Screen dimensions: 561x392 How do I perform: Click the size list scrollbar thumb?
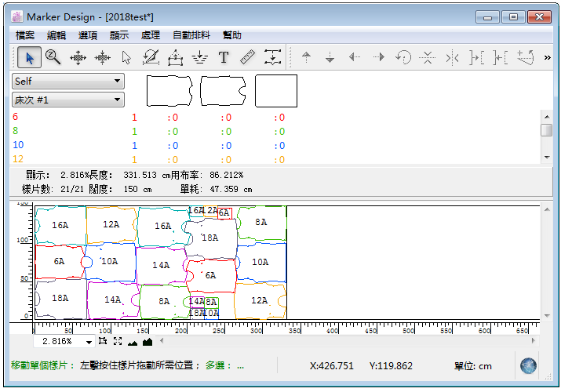tap(547, 130)
